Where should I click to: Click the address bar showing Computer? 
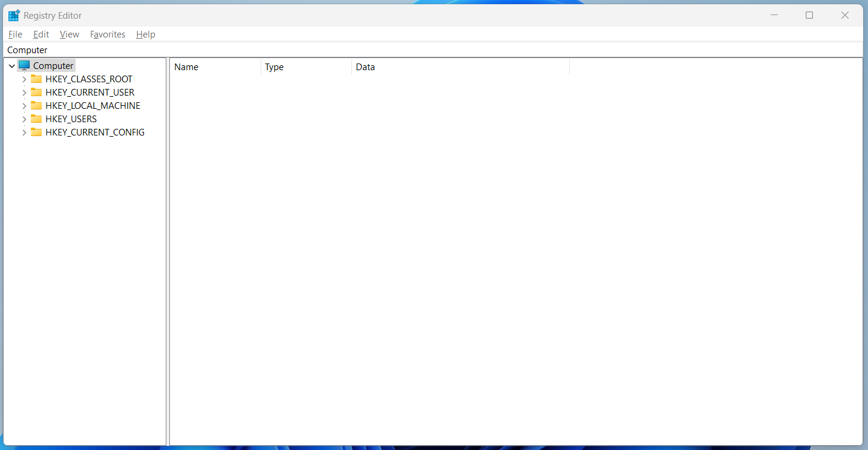click(433, 50)
